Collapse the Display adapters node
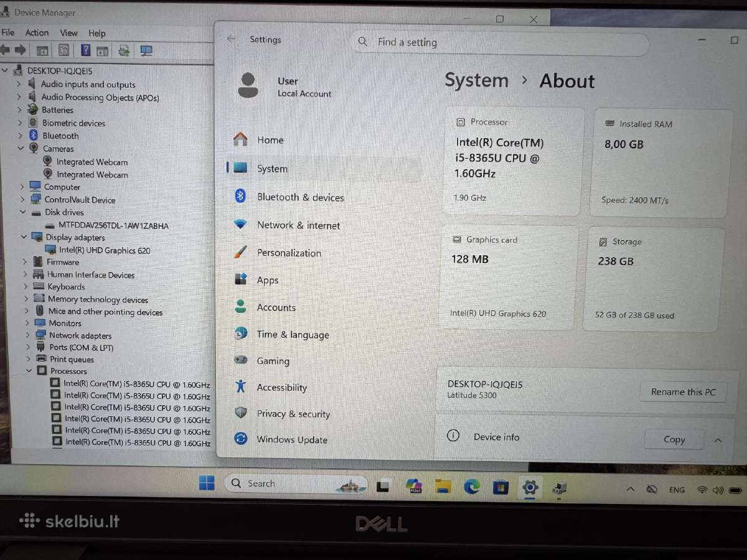747x560 pixels. pyautogui.click(x=24, y=237)
